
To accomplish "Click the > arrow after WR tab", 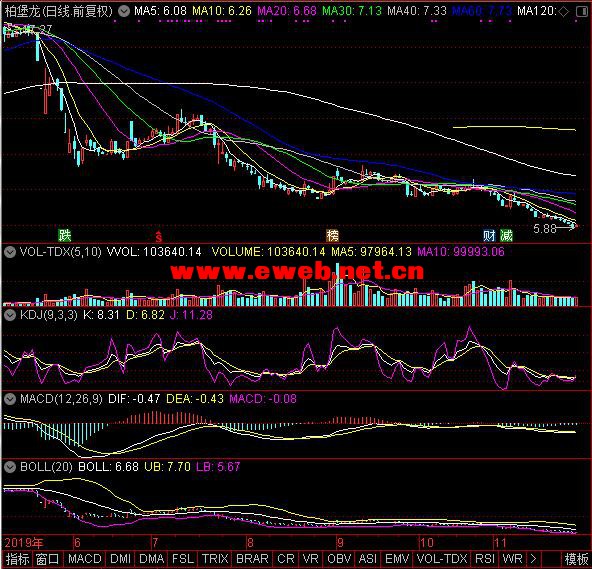I will 533,559.
